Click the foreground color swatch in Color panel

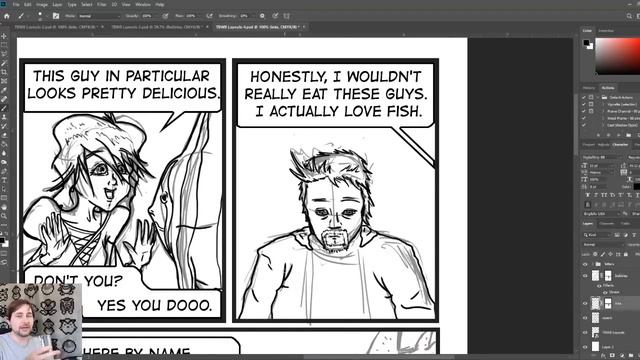coord(587,42)
